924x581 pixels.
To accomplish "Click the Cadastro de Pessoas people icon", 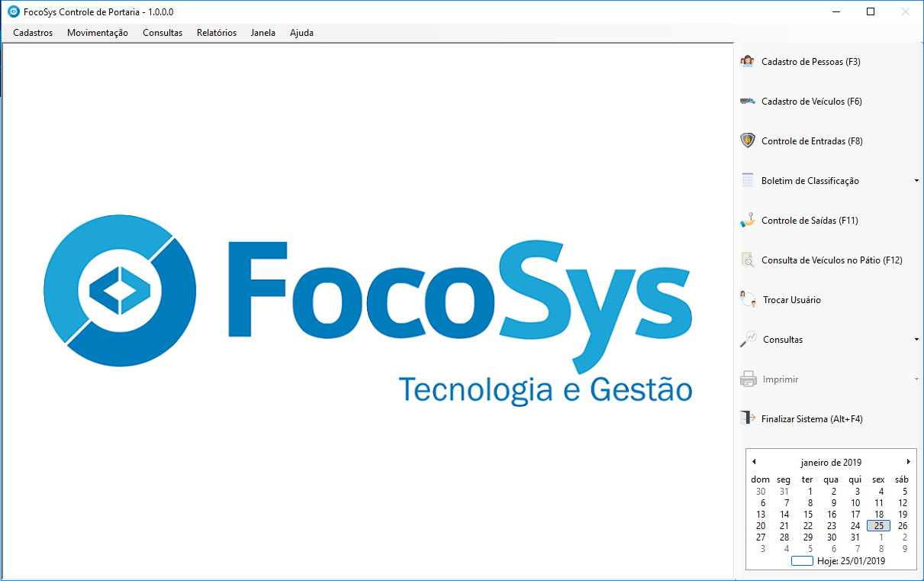I will 748,62.
